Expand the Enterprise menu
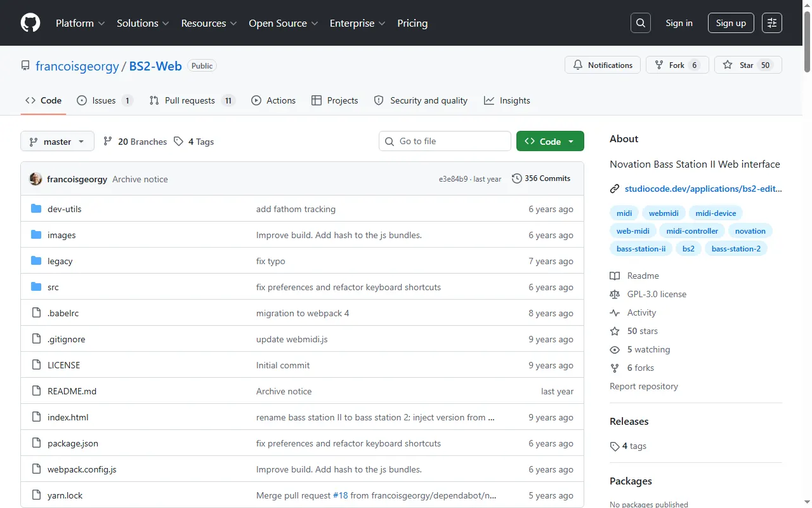Image resolution: width=812 pixels, height=508 pixels. (358, 23)
